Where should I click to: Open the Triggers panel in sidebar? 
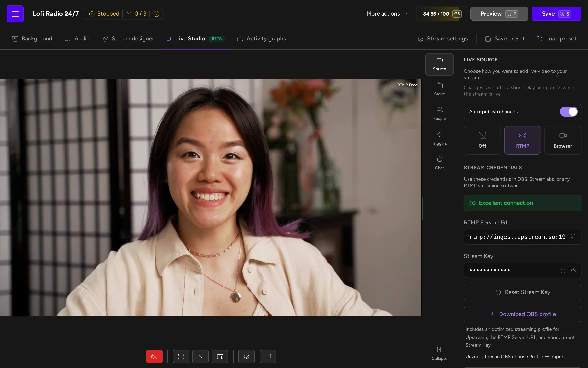coord(439,138)
